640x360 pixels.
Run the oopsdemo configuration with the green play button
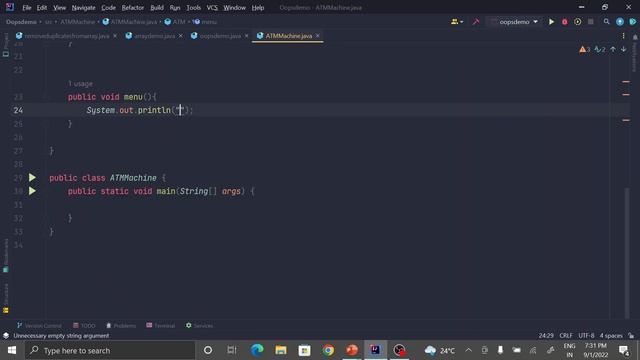[x=551, y=22]
